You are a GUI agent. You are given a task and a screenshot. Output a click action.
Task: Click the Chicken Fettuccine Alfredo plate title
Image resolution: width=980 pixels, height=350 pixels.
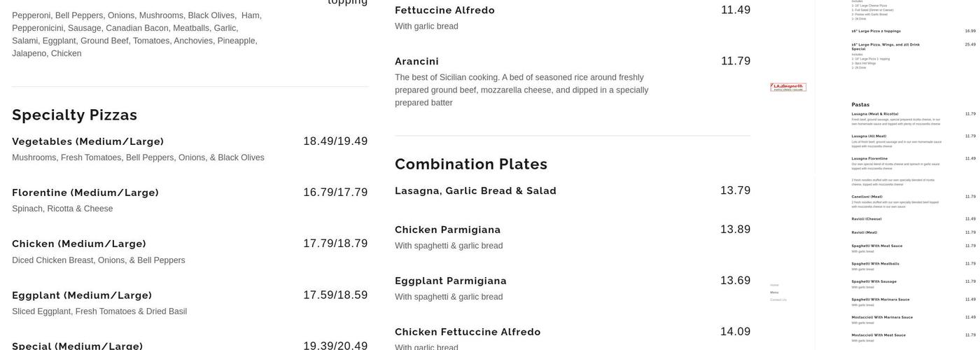468,332
